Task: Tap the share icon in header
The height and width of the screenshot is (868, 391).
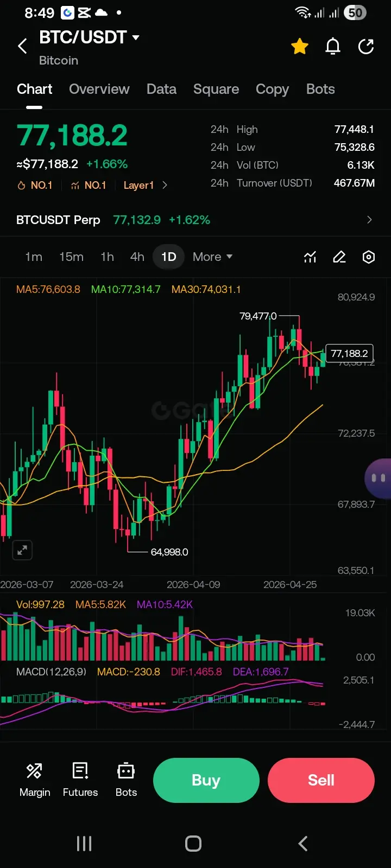Action: pyautogui.click(x=367, y=47)
